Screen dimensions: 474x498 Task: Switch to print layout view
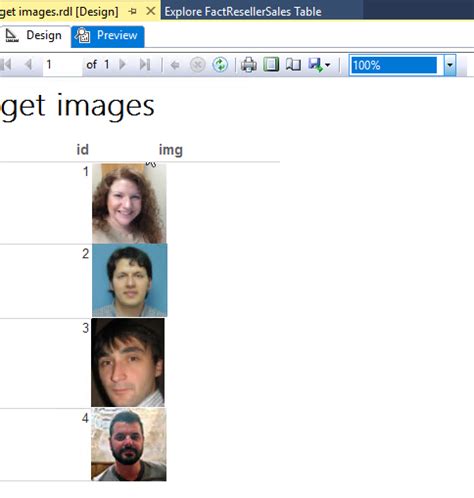pyautogui.click(x=271, y=65)
